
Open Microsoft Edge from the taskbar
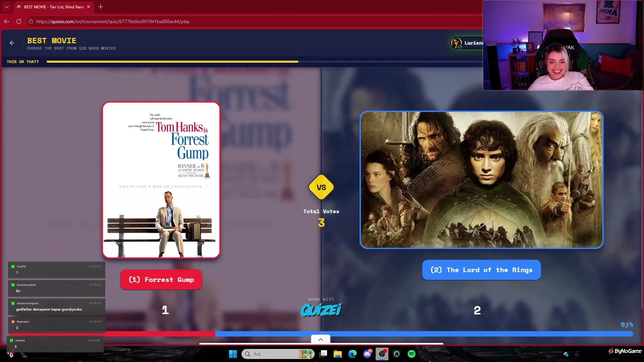coord(353,354)
